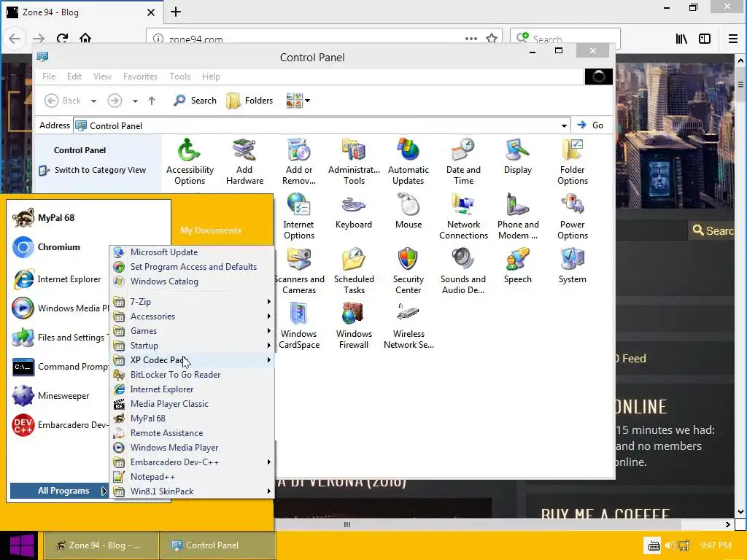747x560 pixels.
Task: Open Mouse settings icon
Action: point(409,212)
